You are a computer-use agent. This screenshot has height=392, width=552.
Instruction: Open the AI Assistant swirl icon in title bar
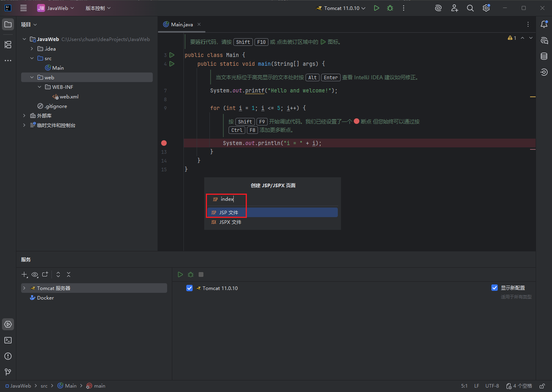coord(438,8)
